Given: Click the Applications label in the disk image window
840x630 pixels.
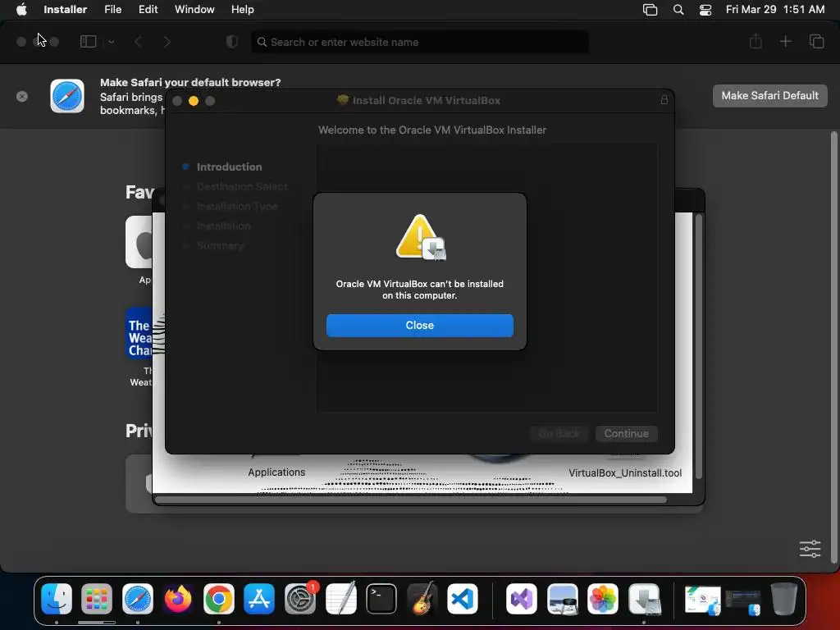Looking at the screenshot, I should tap(276, 472).
